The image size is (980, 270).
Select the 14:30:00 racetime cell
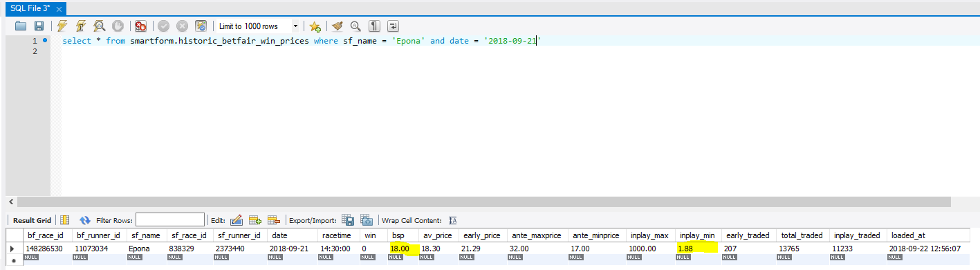click(x=339, y=248)
